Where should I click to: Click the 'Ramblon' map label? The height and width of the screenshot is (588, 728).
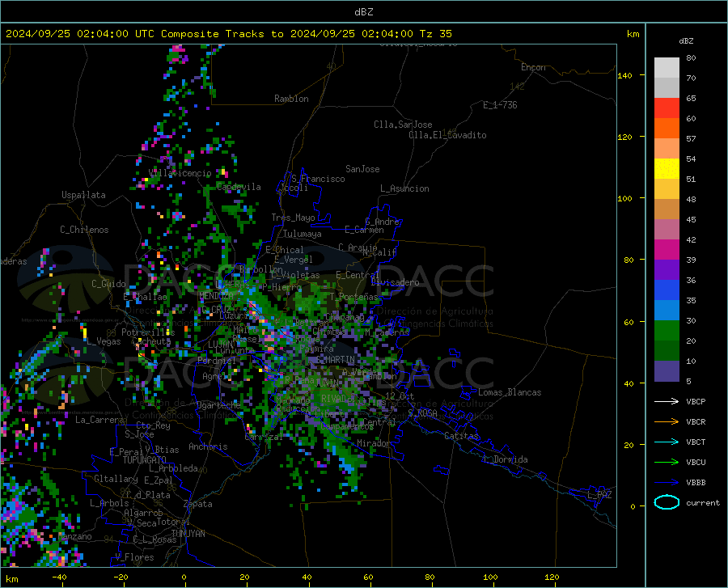291,99
